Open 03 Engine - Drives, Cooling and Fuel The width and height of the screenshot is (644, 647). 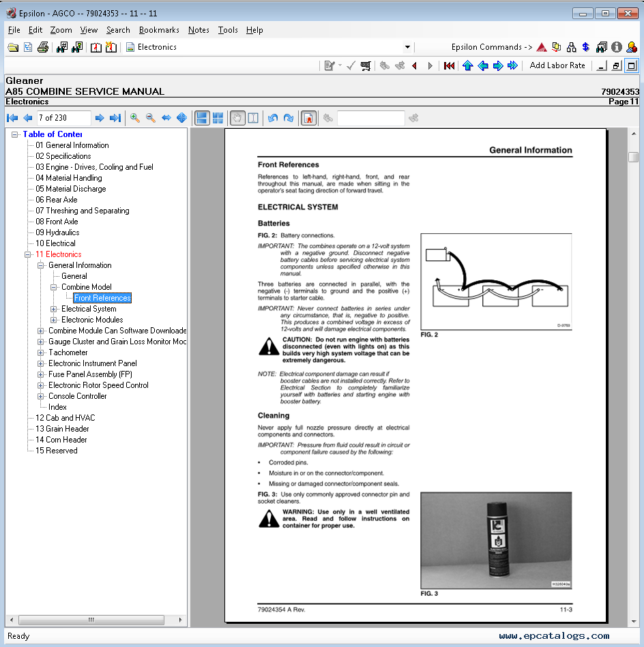pyautogui.click(x=94, y=167)
